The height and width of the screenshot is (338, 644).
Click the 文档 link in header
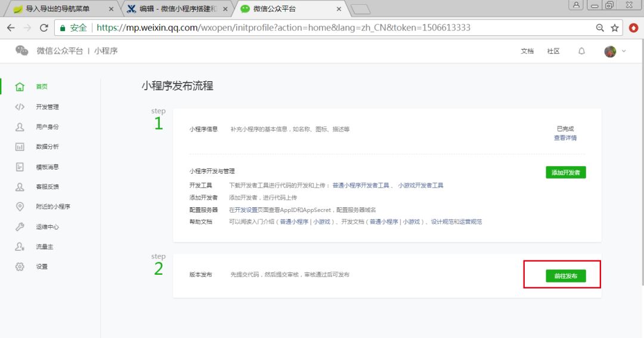[527, 51]
